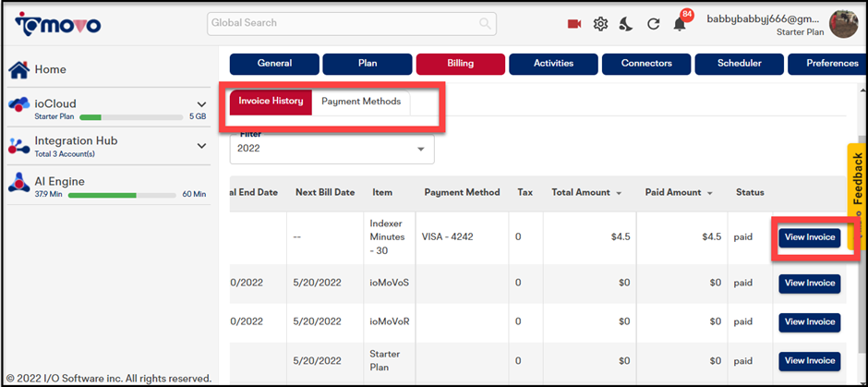Click the ioCloud storage usage bar
The width and height of the screenshot is (868, 387).
(131, 117)
